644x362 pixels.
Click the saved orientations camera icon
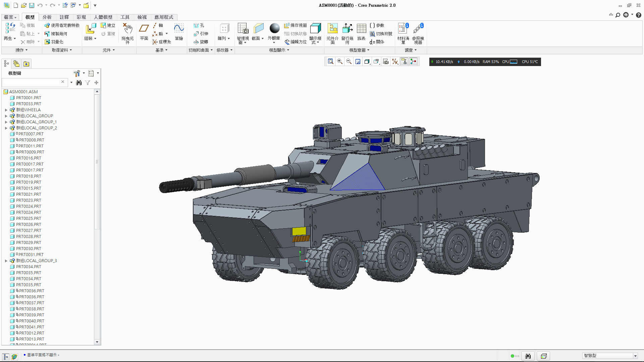385,61
